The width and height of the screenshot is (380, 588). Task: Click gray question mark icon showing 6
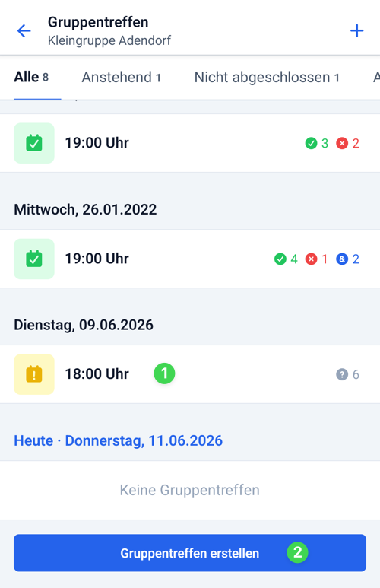(342, 374)
